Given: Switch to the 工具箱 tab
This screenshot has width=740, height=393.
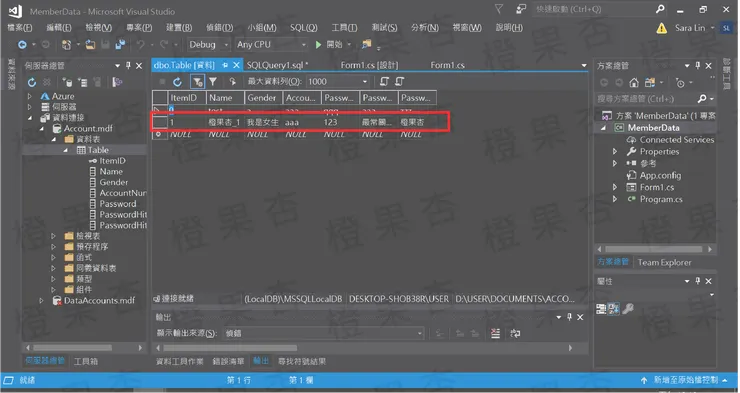Looking at the screenshot, I should pos(85,361).
